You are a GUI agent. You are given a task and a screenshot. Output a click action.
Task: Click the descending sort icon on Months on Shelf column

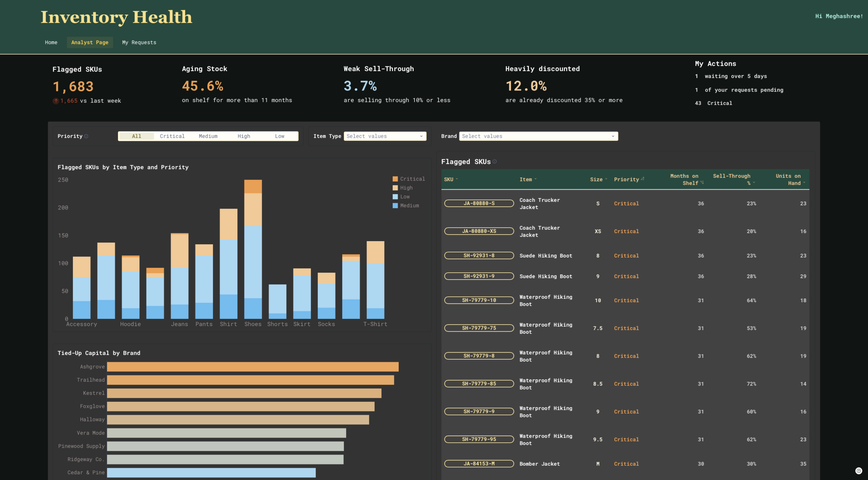(x=702, y=183)
